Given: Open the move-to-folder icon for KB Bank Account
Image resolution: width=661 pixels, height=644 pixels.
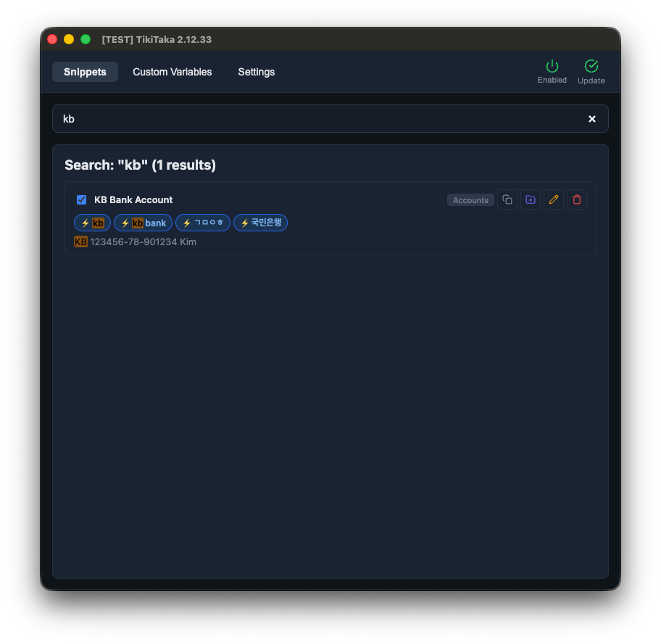Looking at the screenshot, I should [x=530, y=199].
